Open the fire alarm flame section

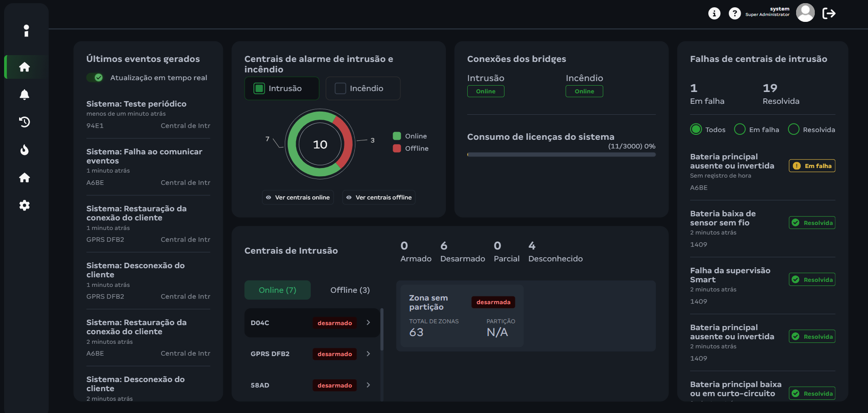(x=25, y=150)
